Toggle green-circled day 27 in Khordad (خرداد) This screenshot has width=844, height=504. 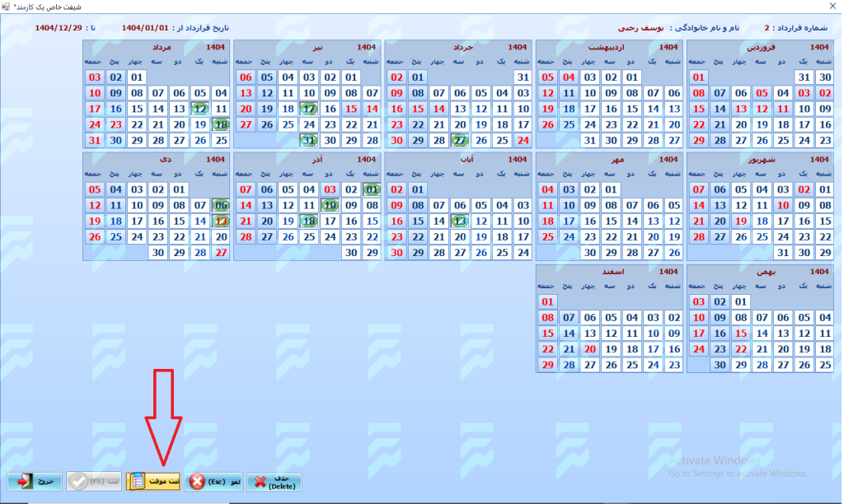pyautogui.click(x=460, y=140)
